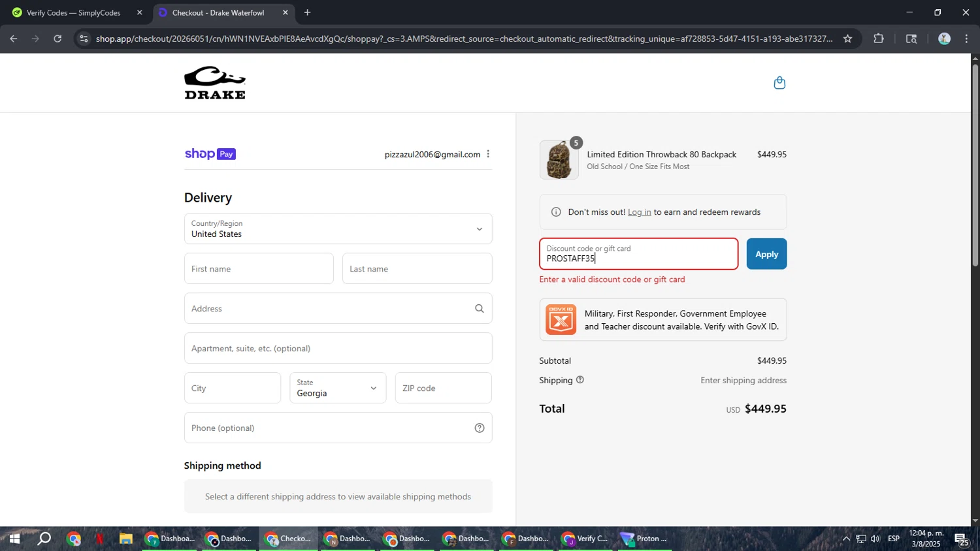
Task: Show shipping info question mark icon
Action: [580, 380]
